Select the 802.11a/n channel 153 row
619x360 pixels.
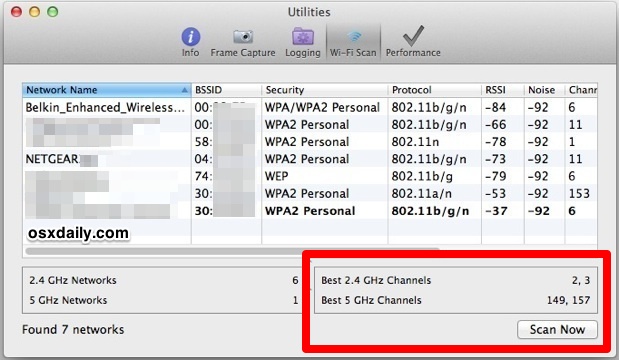pos(310,193)
